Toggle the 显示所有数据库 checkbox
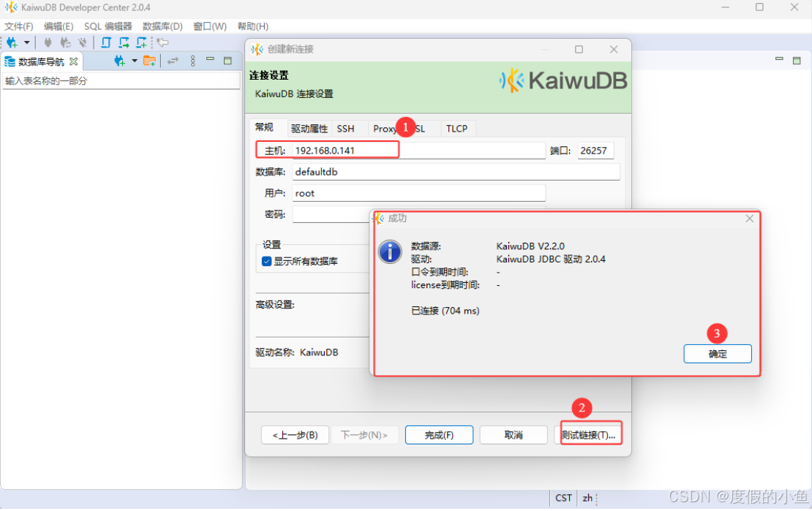Viewport: 812px width, 511px height. (267, 261)
